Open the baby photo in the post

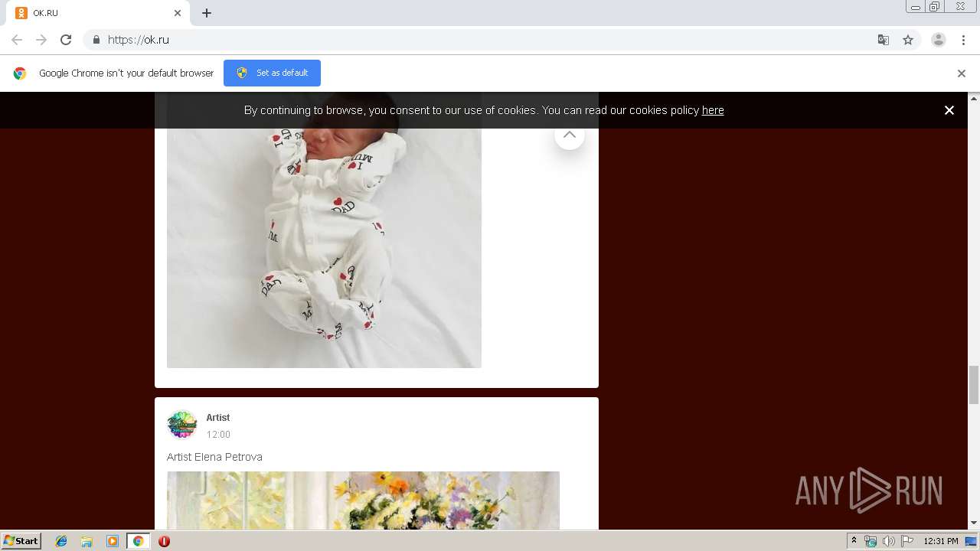coord(324,230)
